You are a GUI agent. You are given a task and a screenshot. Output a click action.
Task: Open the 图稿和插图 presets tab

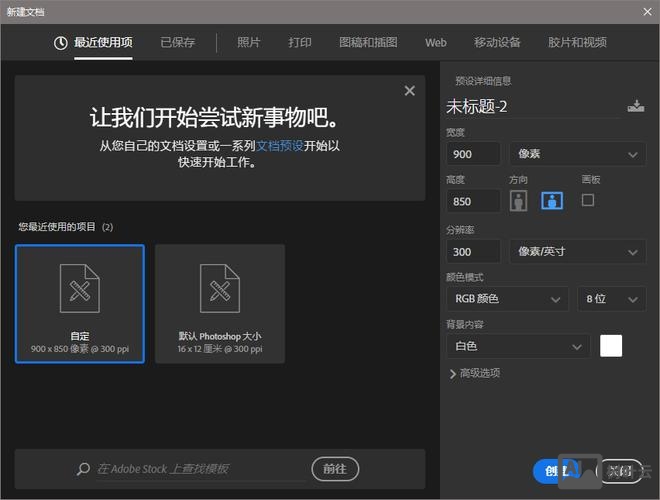[x=368, y=43]
